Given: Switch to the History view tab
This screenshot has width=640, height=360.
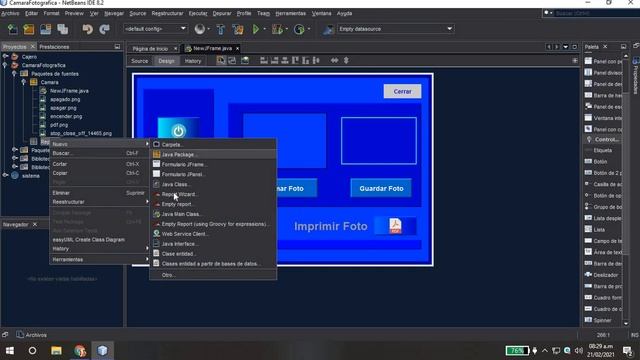Looking at the screenshot, I should [x=193, y=61].
